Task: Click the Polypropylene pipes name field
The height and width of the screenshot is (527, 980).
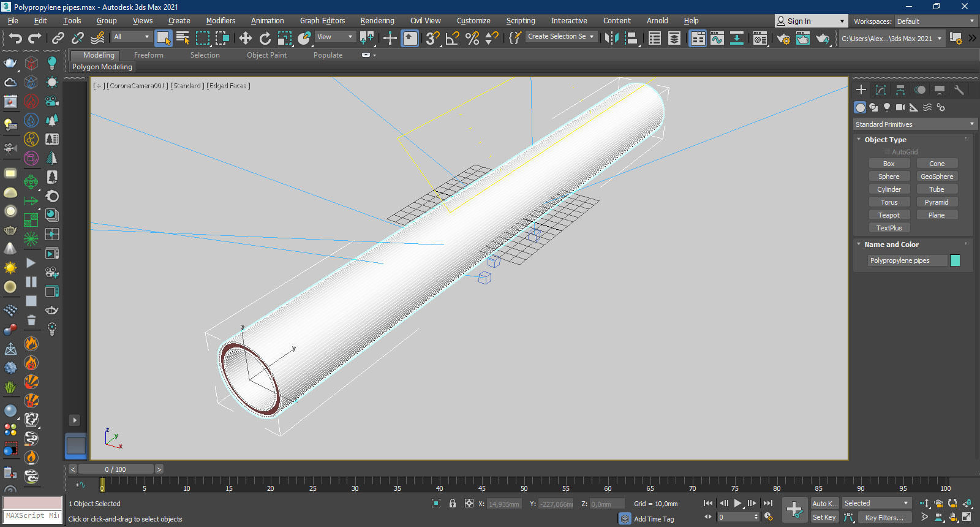Action: [x=907, y=260]
